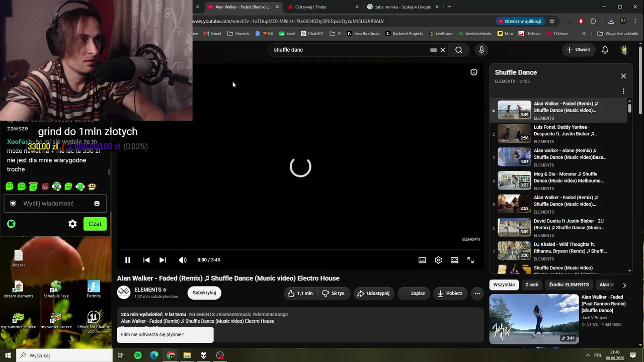
Task: Show more filter chips with right arrow
Action: (624, 285)
